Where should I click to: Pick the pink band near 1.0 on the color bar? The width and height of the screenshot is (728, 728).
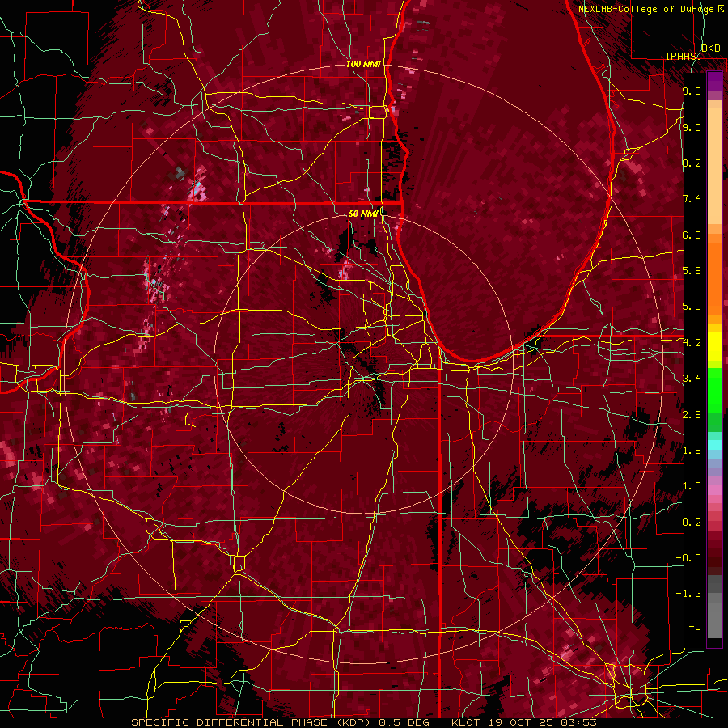pyautogui.click(x=714, y=490)
